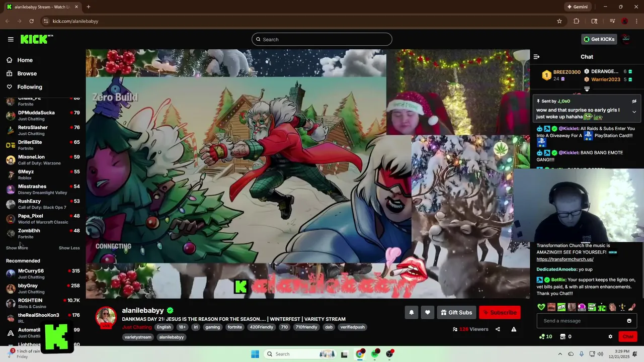Click BREEZ0300 top gifter

point(567,72)
